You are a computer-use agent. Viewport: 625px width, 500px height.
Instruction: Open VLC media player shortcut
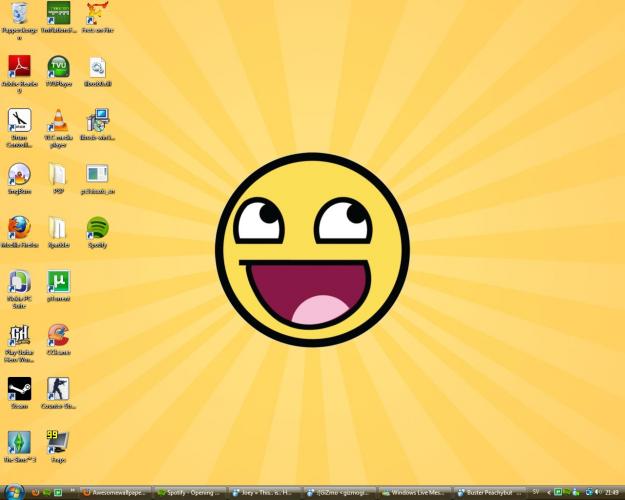click(x=59, y=120)
